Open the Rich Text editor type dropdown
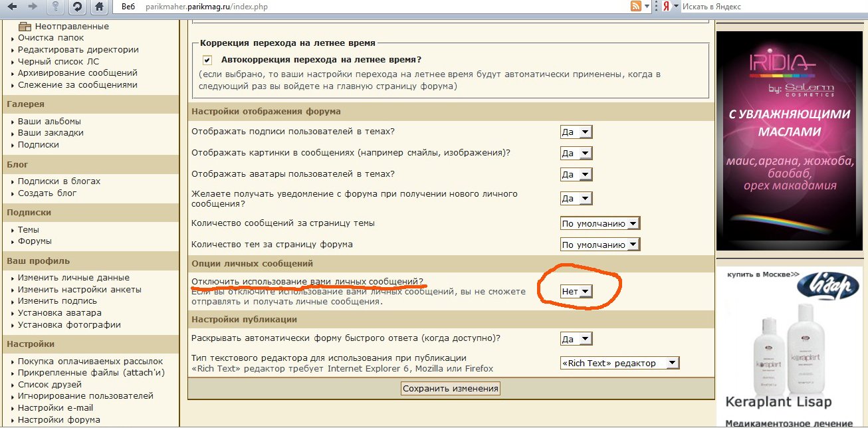This screenshot has height=428, width=868. tap(620, 363)
